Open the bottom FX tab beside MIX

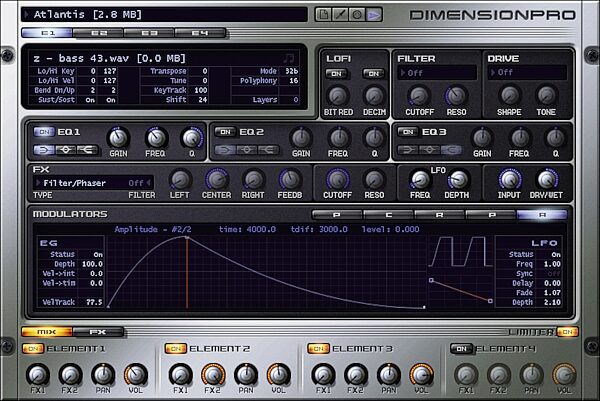[98, 332]
